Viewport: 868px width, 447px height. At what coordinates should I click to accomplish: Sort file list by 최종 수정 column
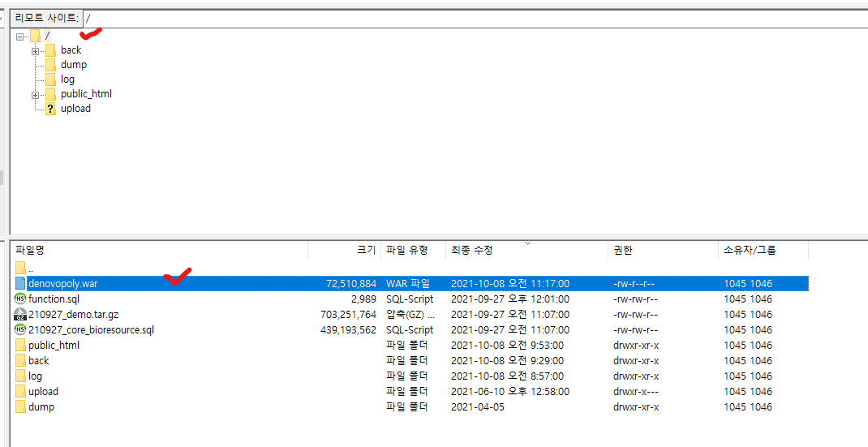(x=526, y=251)
